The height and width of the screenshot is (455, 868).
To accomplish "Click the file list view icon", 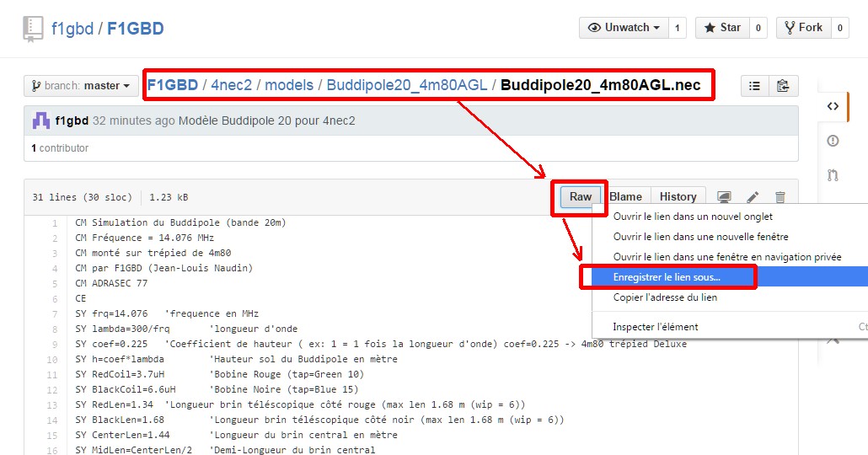I will (x=754, y=86).
